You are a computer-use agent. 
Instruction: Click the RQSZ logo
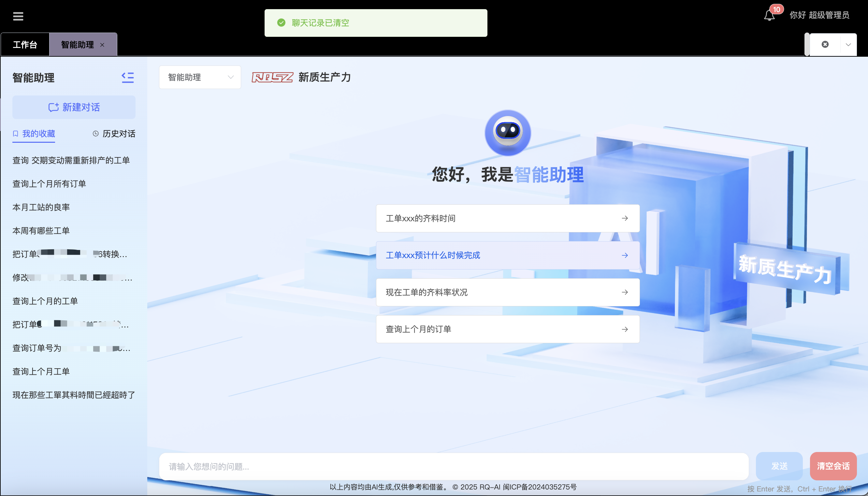coord(272,77)
